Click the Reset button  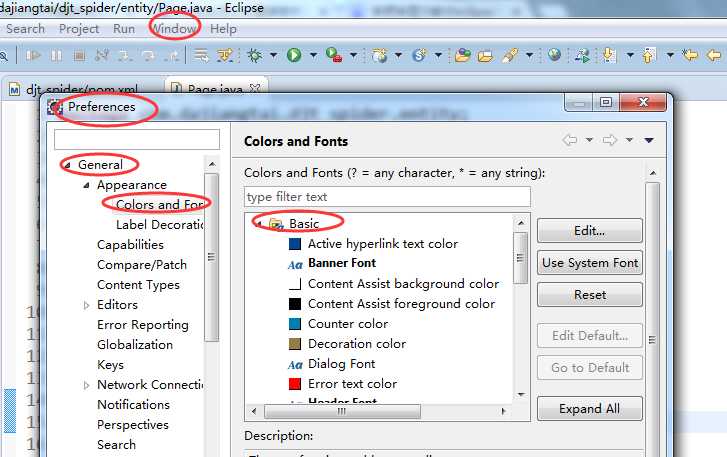590,294
